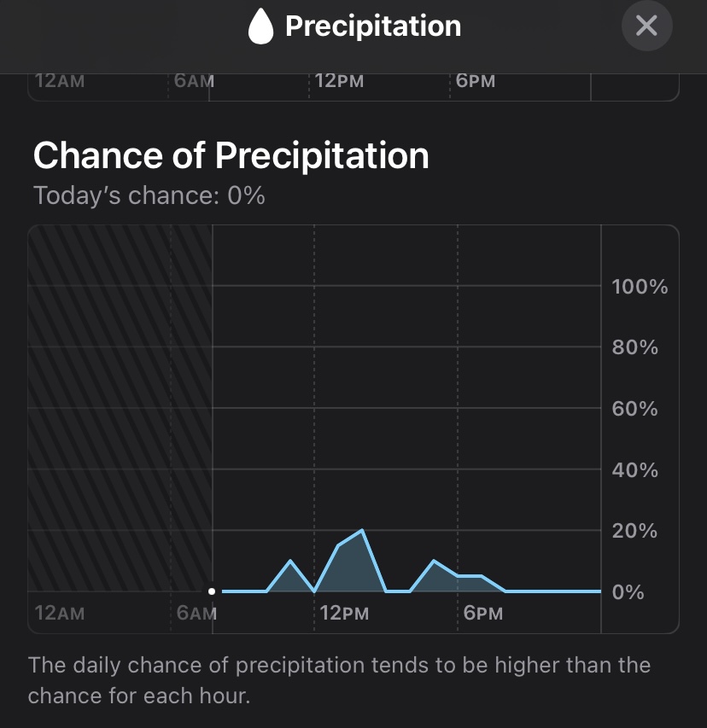Tap the 20% axis label
This screenshot has width=707, height=728.
[635, 531]
